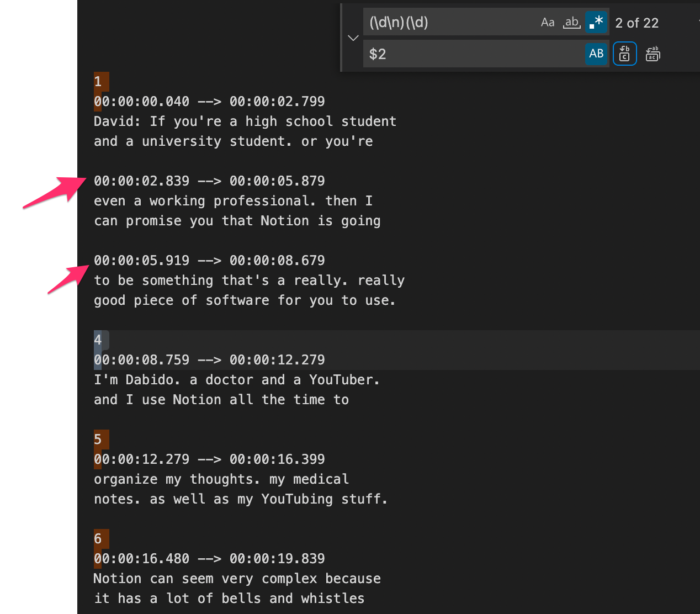Click line 'it has a lot of bells and whistles'

(230, 599)
